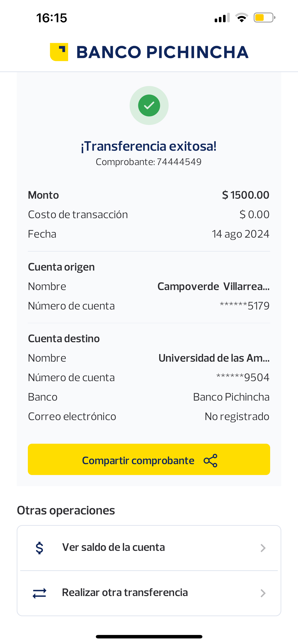The image size is (298, 644).
Task: Open chevron next to Ver saldo de la cuenta
Action: [263, 548]
